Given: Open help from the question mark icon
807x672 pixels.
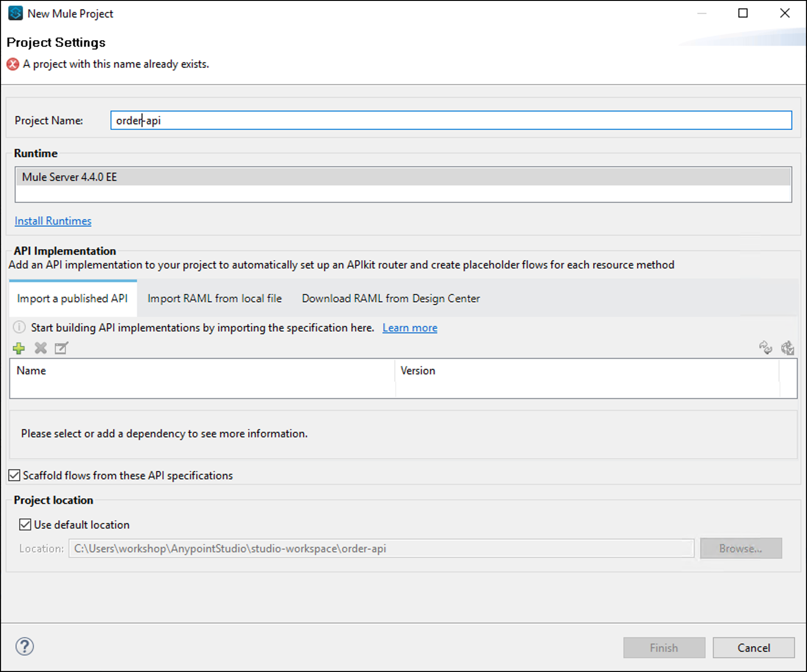Looking at the screenshot, I should [24, 647].
